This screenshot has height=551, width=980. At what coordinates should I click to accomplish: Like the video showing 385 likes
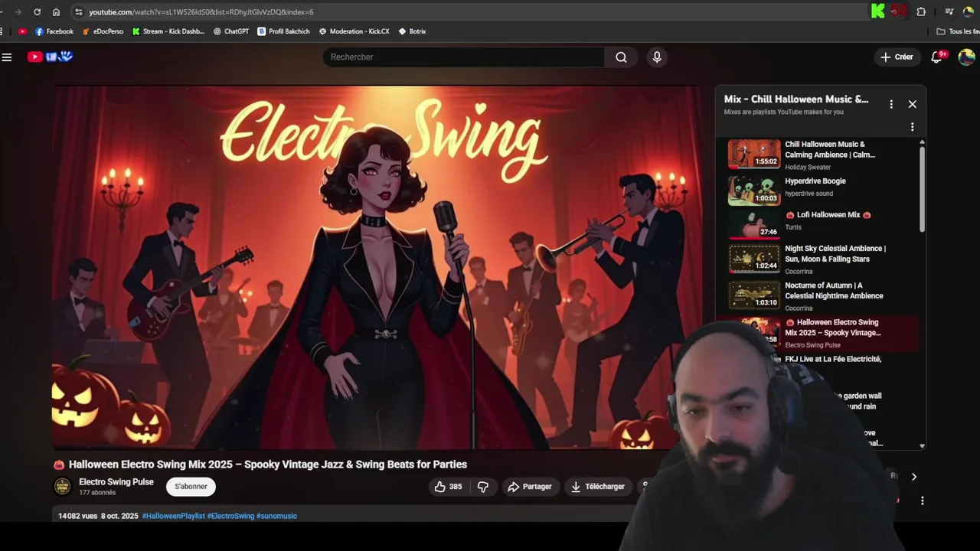click(448, 487)
